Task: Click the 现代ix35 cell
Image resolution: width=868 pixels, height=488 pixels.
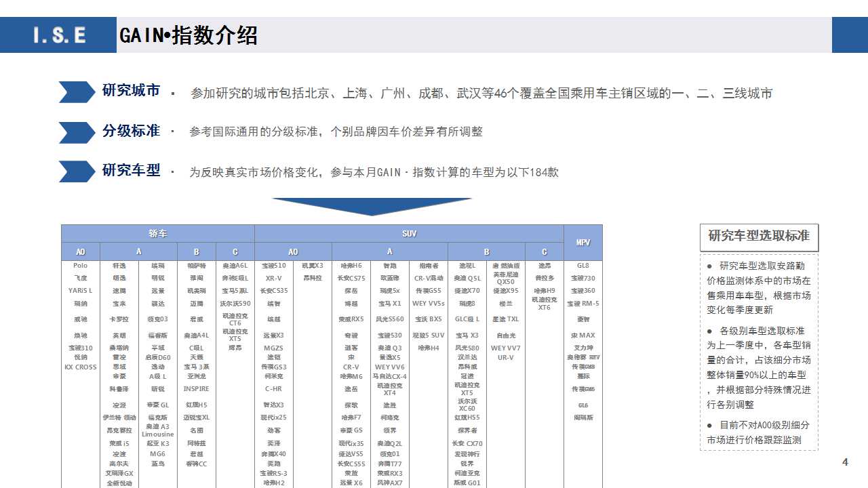Action: [351, 443]
